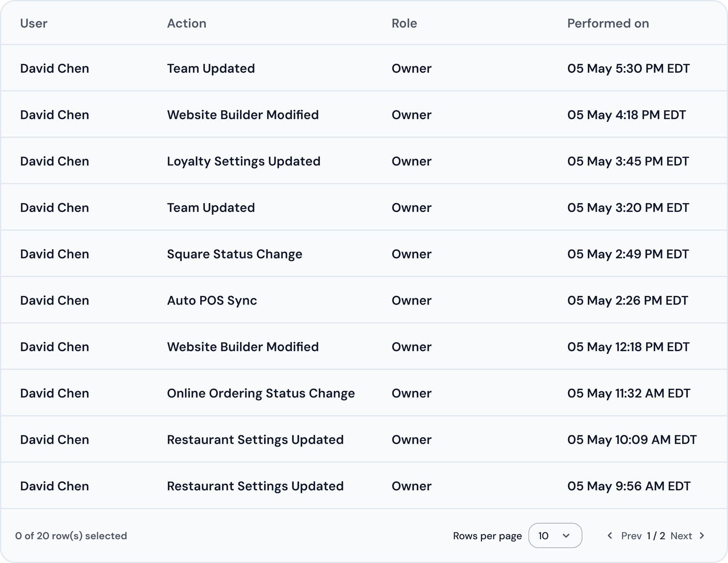728x563 pixels.
Task: Select the Auto POS Sync action
Action: [x=212, y=300]
